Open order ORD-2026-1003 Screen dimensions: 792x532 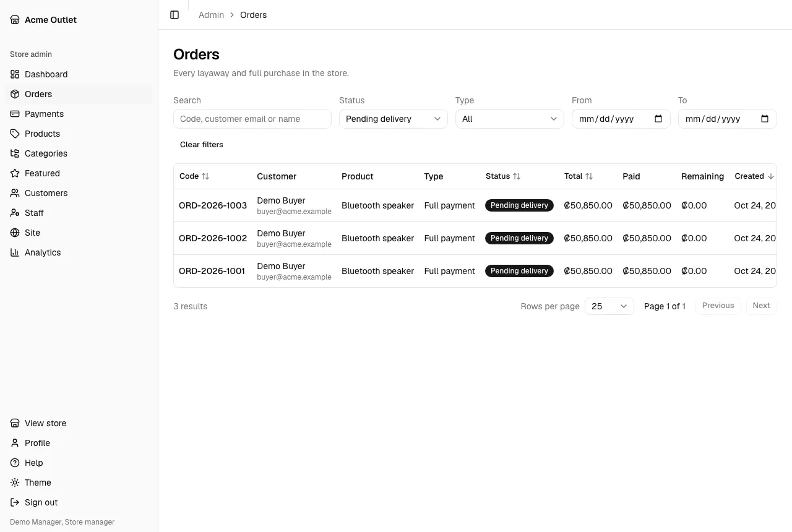213,205
